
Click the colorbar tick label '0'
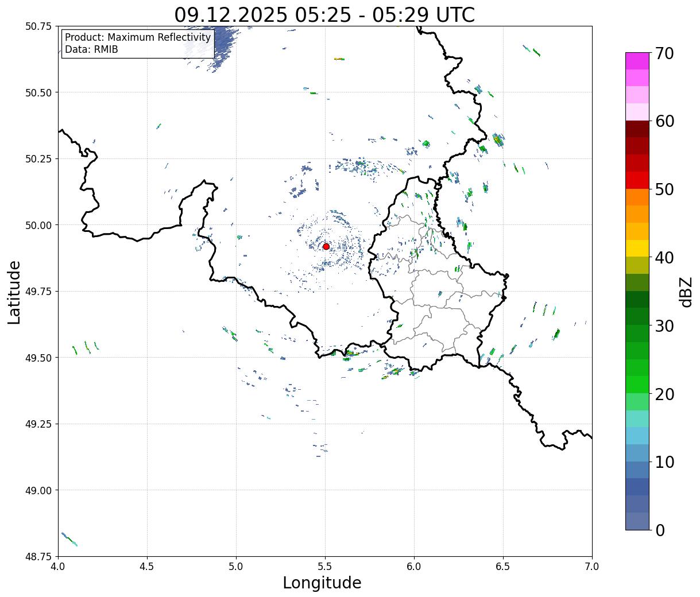pos(660,530)
